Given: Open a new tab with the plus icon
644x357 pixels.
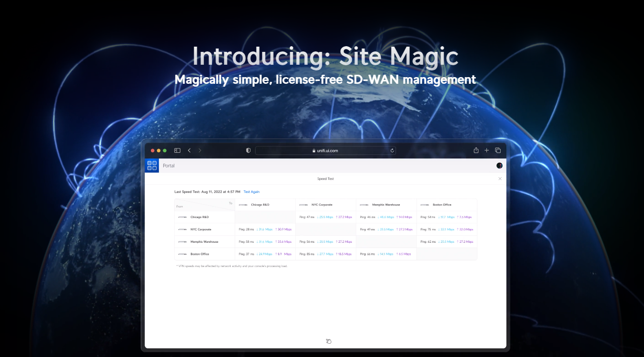Looking at the screenshot, I should [x=487, y=150].
